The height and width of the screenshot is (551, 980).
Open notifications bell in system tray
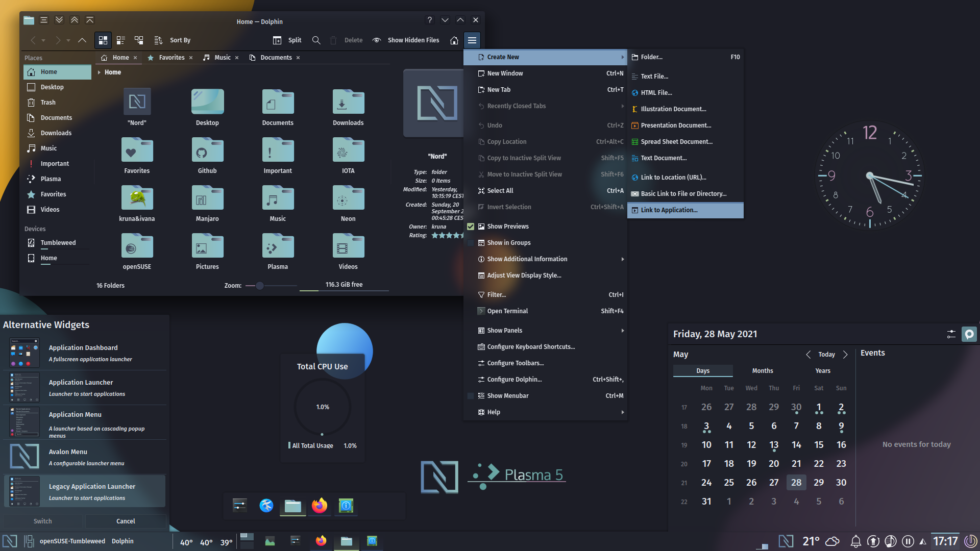click(856, 541)
